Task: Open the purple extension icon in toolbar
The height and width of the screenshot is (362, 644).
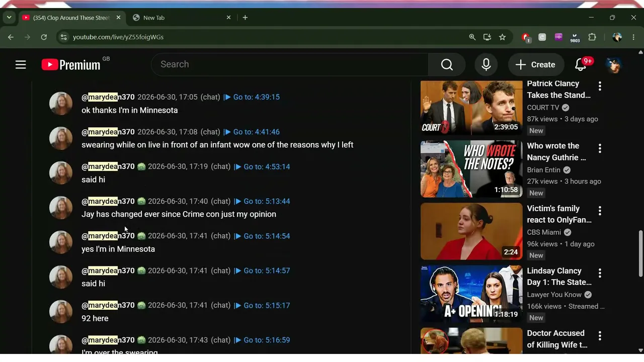Action: (558, 37)
